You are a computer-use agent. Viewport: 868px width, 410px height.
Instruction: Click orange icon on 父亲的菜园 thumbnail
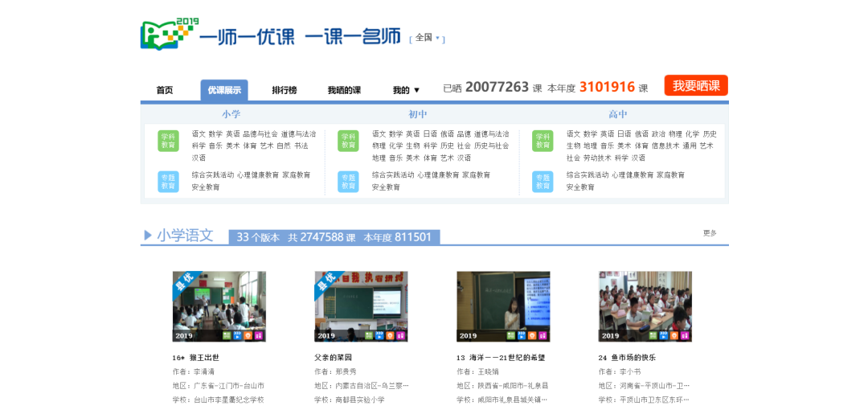[390, 335]
